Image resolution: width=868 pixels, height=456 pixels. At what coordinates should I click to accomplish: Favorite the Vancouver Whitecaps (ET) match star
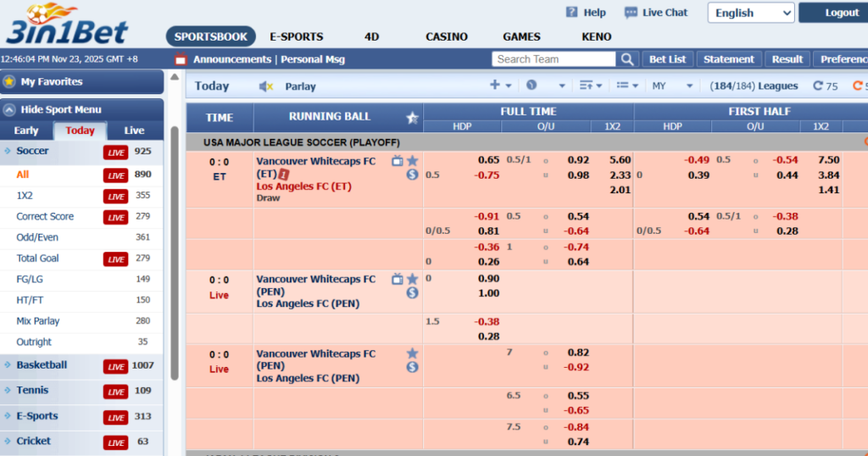(x=412, y=160)
